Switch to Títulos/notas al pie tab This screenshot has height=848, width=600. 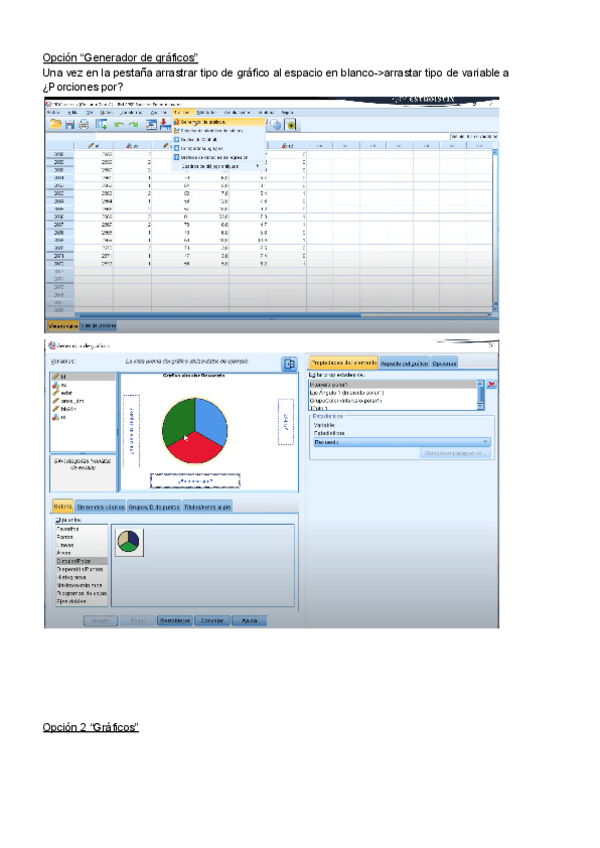(208, 507)
